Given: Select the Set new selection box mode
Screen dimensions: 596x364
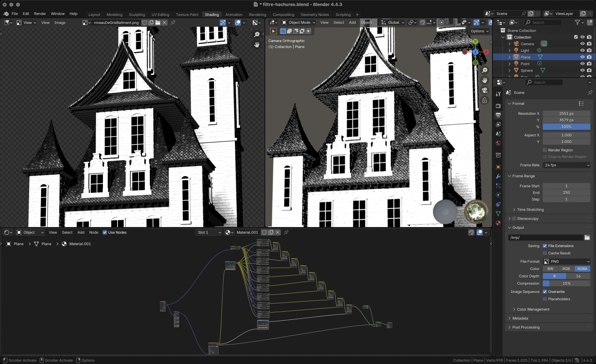Looking at the screenshot, I should coord(283,31).
